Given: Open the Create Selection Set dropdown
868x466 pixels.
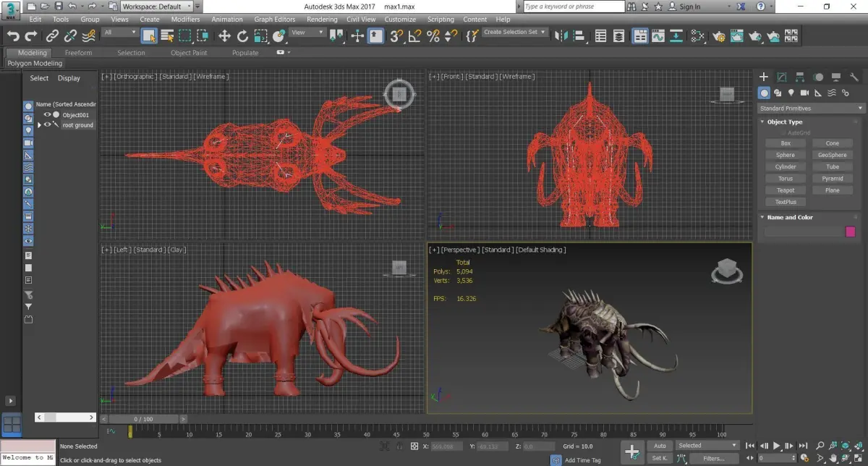Looking at the screenshot, I should coord(516,33).
